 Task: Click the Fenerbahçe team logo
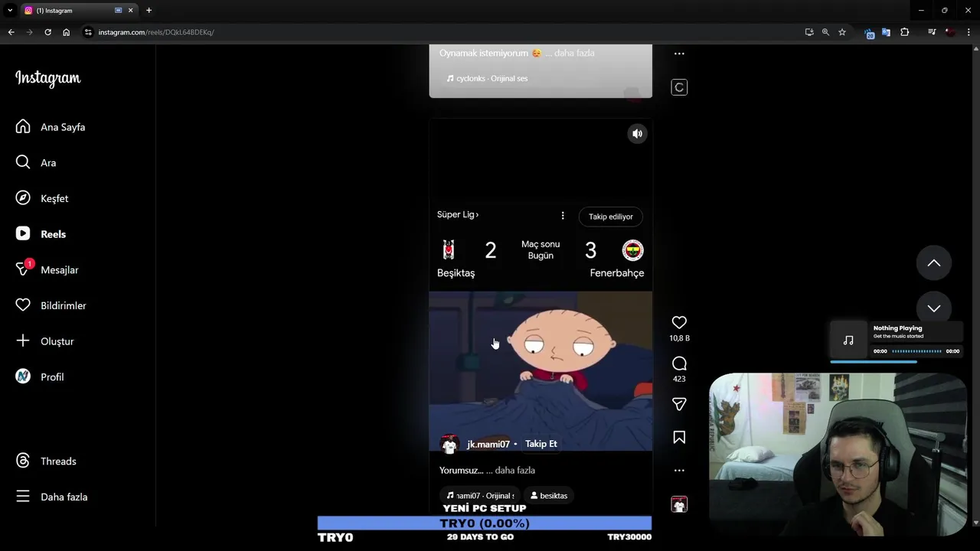pyautogui.click(x=632, y=250)
